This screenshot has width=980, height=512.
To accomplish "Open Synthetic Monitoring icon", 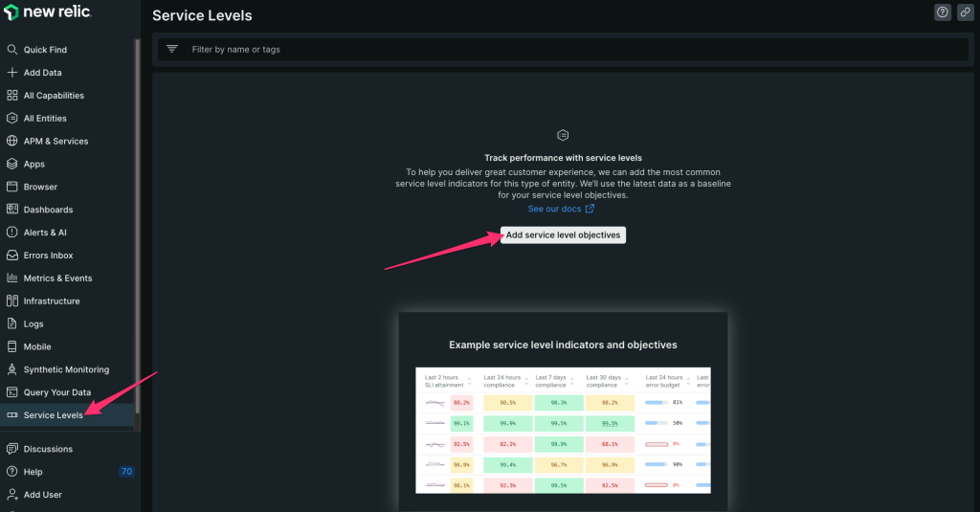I will [11, 369].
